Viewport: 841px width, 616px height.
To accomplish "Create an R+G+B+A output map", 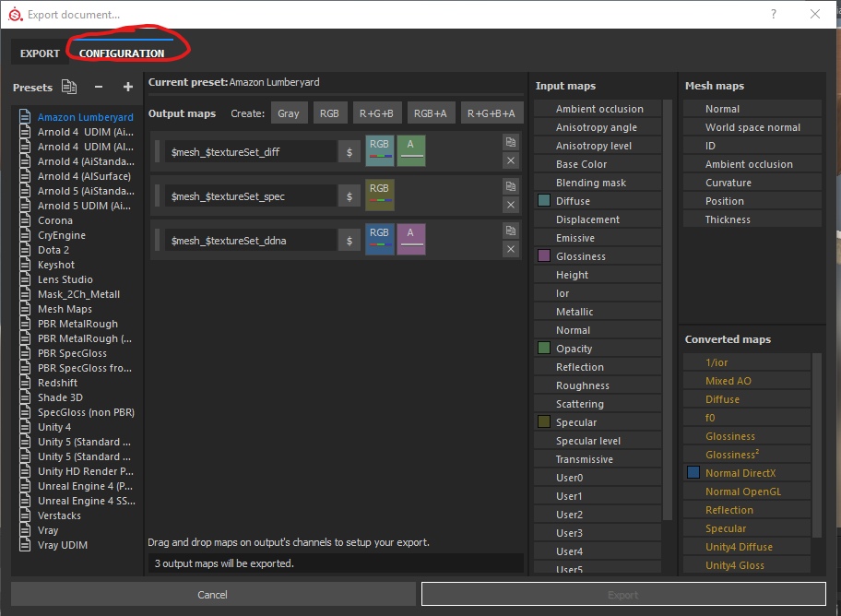I will pos(492,113).
